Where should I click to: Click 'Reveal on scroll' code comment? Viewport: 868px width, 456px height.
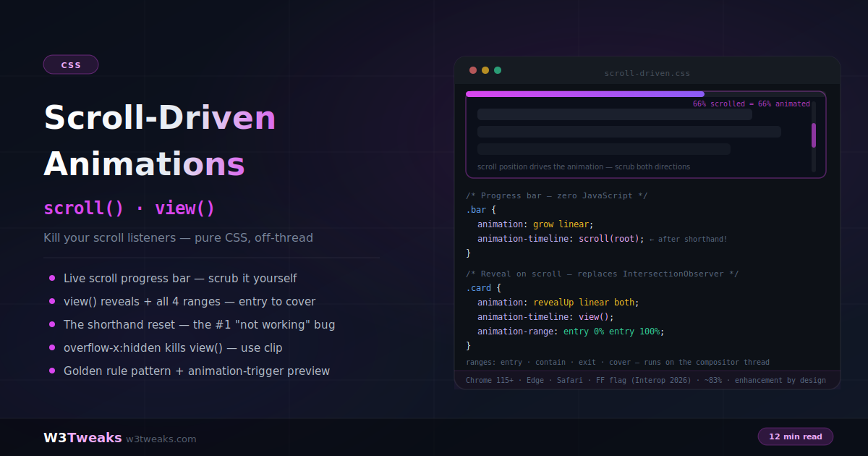click(603, 274)
